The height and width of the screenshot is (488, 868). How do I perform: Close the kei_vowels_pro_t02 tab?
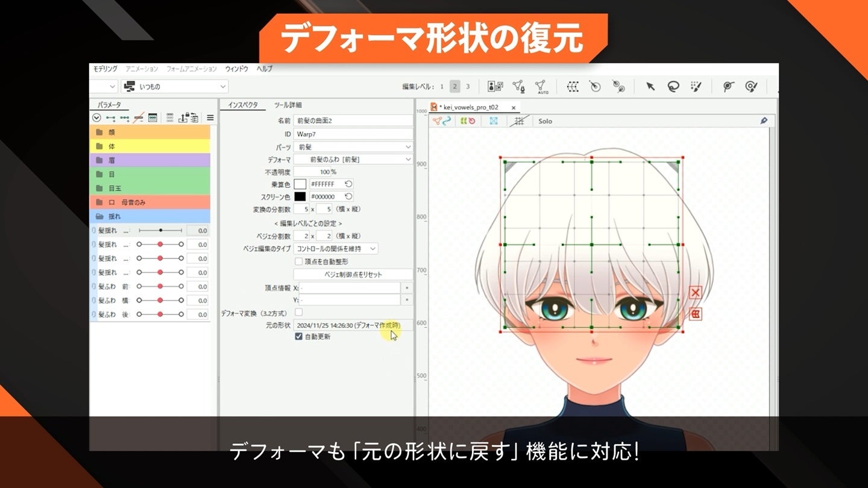(514, 108)
